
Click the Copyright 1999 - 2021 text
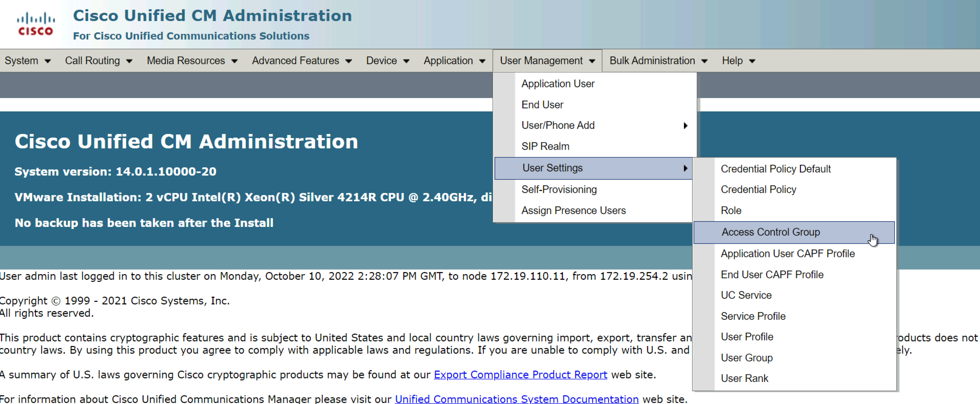point(115,301)
